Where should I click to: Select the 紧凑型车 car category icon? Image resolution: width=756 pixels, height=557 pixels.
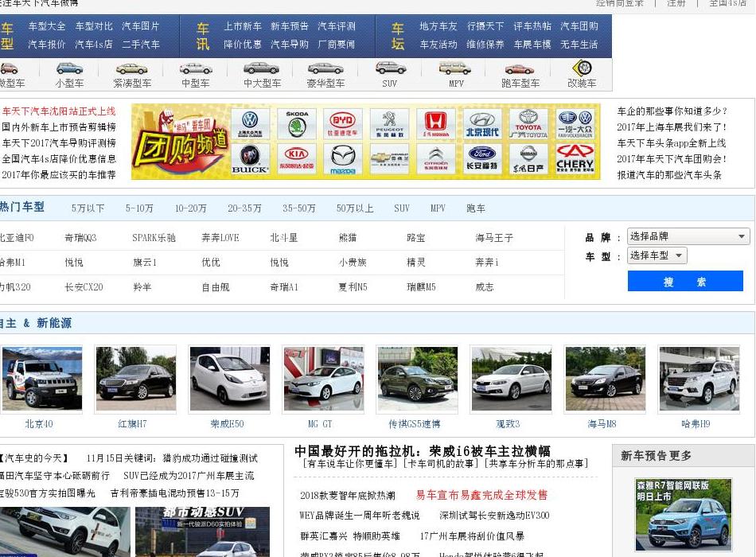click(x=131, y=68)
